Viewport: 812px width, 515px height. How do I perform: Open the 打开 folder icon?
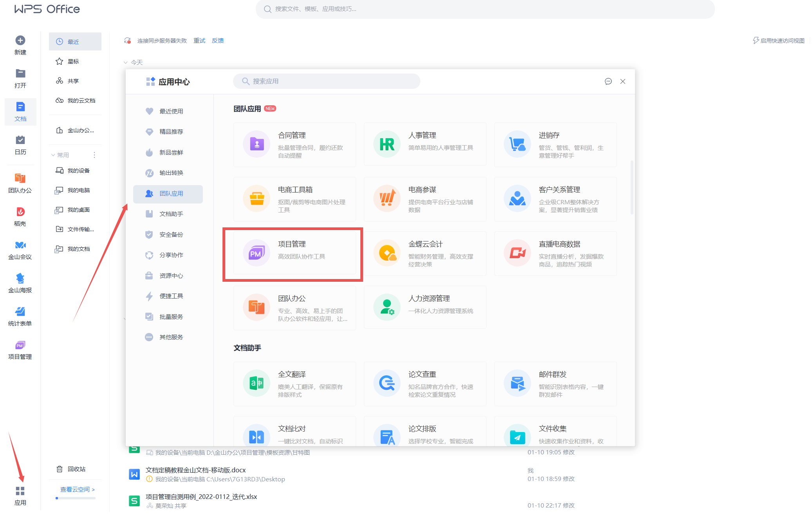20,74
